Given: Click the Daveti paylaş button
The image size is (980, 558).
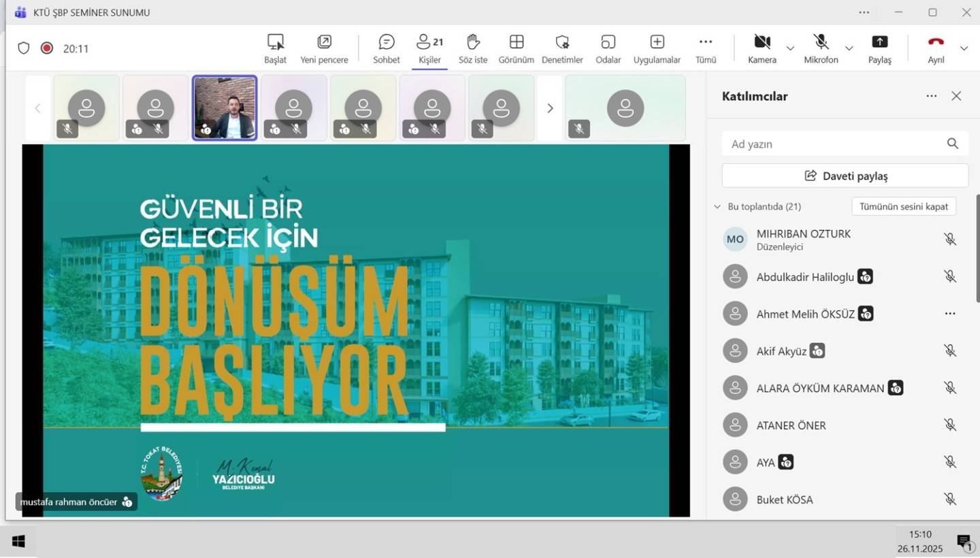Looking at the screenshot, I should pyautogui.click(x=845, y=176).
